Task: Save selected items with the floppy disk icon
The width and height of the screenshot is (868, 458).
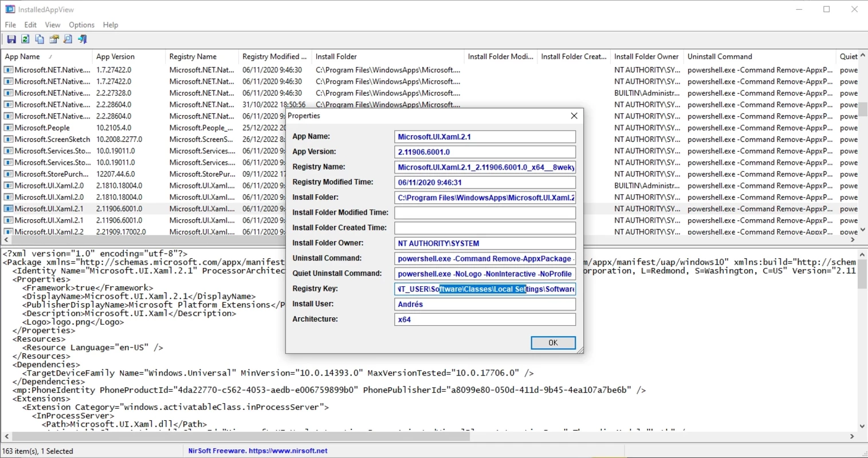Action: pyautogui.click(x=11, y=40)
